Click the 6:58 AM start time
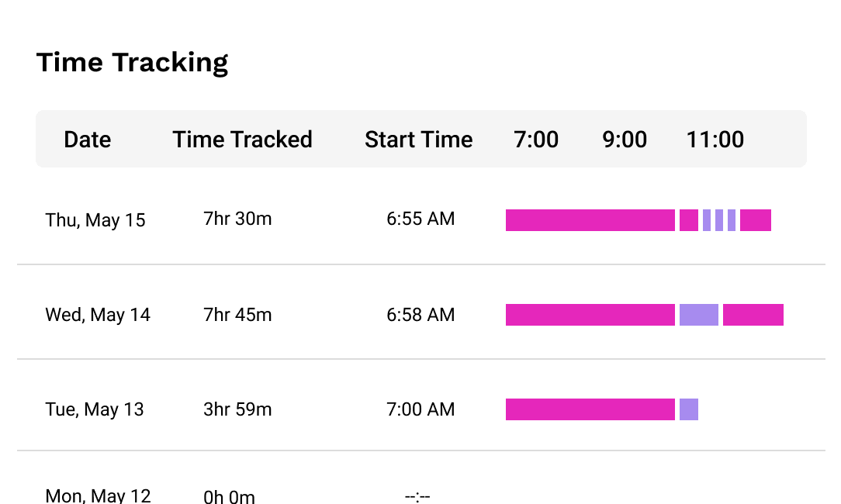The width and height of the screenshot is (841, 504). (420, 314)
